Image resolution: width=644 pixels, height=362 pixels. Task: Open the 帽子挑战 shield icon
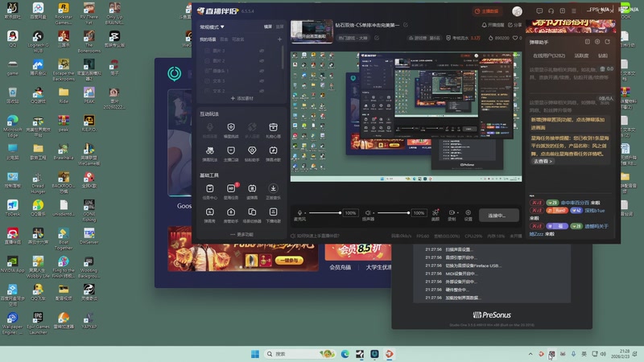click(x=231, y=127)
